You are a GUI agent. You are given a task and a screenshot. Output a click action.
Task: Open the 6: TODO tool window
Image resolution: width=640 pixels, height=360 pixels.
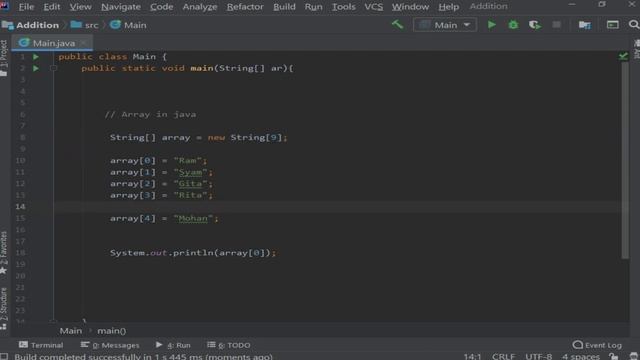(x=229, y=345)
